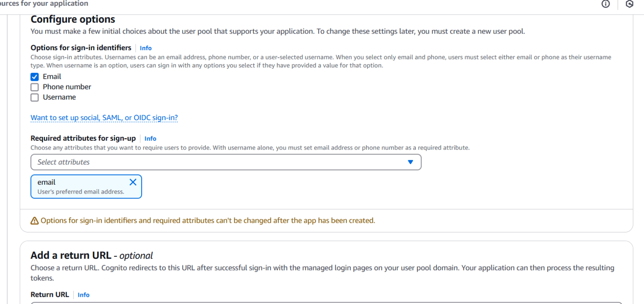Screen dimensions: 644x304
Task: Uncheck the Email sign-in identifier
Action: [34, 77]
